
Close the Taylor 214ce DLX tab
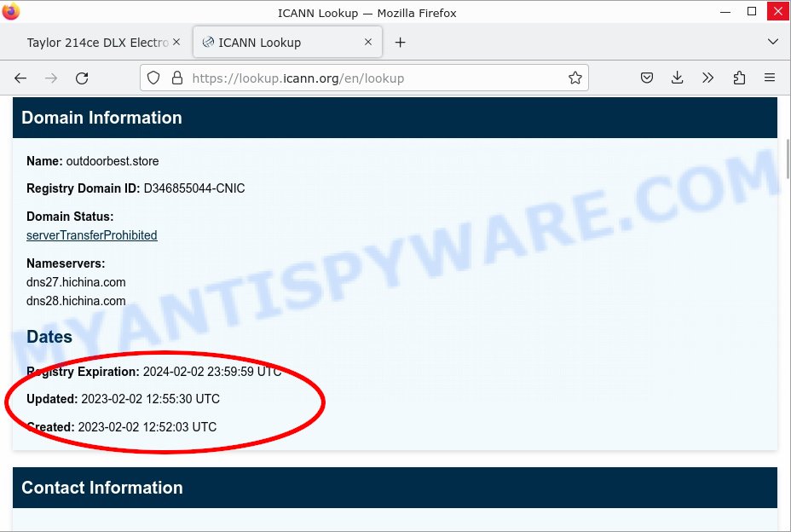[176, 42]
